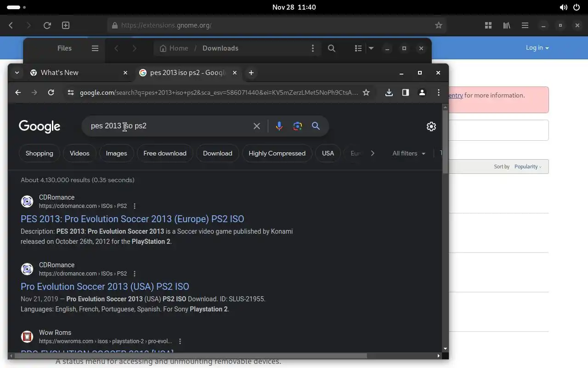Go back in GNOME Web browser

tap(11, 25)
